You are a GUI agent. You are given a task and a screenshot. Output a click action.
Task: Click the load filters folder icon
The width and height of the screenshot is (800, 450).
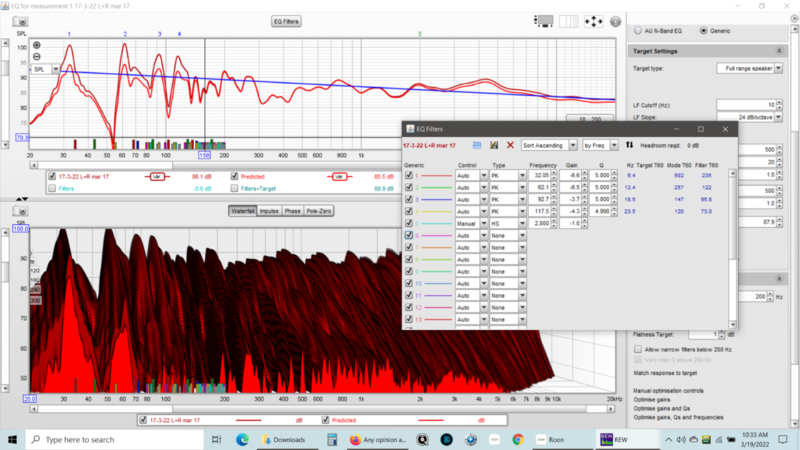tap(477, 145)
